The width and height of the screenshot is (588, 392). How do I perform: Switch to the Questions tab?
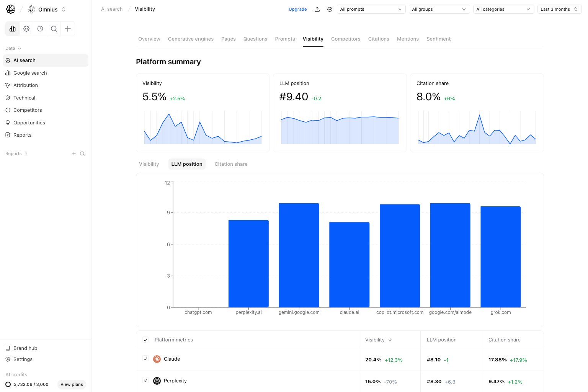[x=255, y=39]
